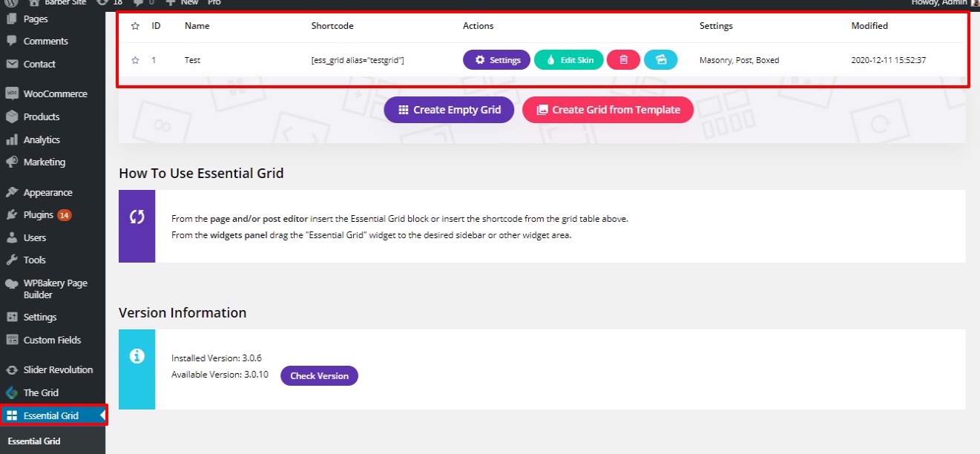Click 'Masonry, Post, Boxed' settings text
Viewport: 980px width, 454px height.
740,60
